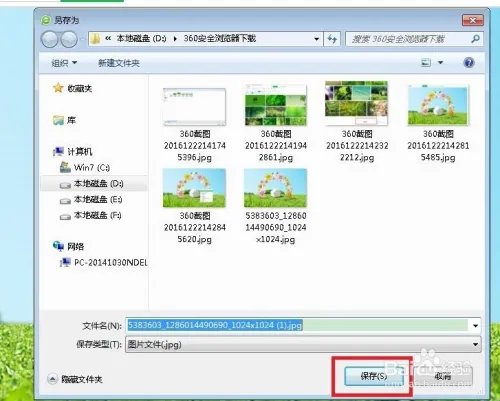Click 新建文件夹 in the toolbar
This screenshot has width=500, height=401.
point(119,63)
